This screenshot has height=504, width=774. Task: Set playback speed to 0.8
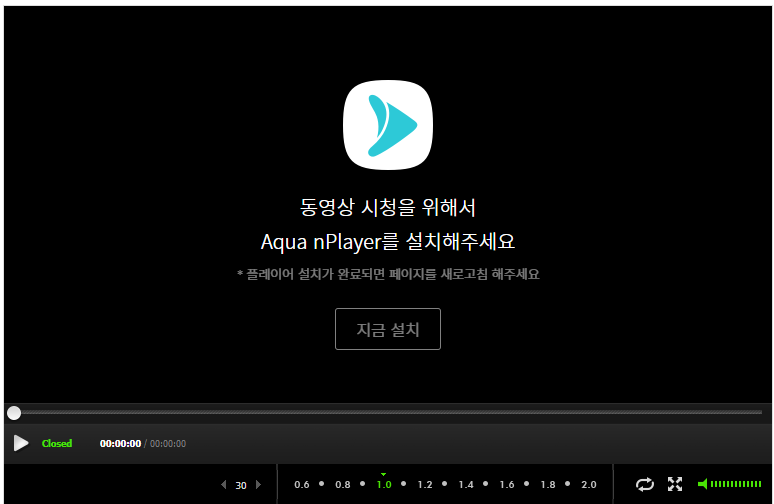pos(343,485)
